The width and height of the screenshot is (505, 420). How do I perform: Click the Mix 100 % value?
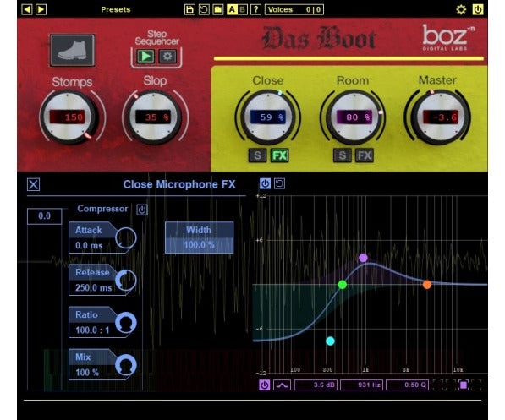coord(87,373)
